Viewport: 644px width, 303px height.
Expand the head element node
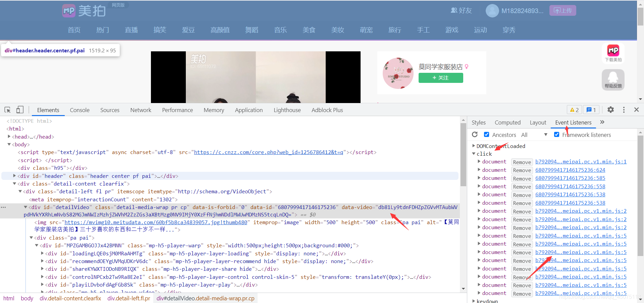(9, 137)
